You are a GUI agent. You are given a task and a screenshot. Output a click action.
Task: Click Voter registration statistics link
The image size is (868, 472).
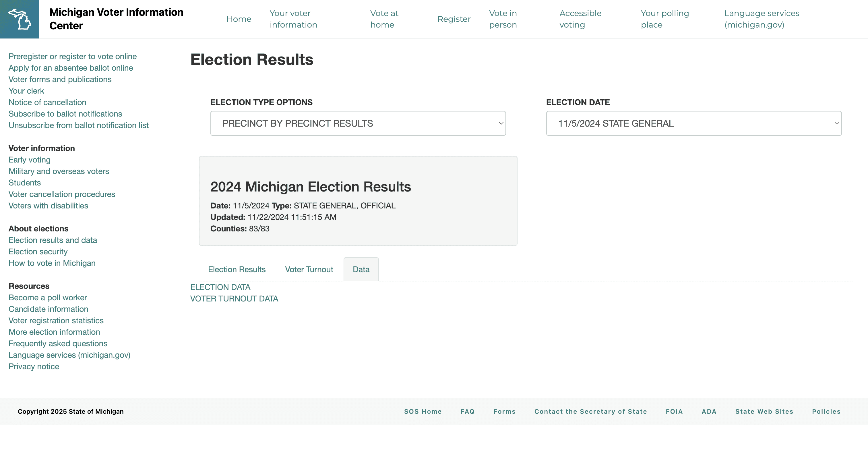56,320
